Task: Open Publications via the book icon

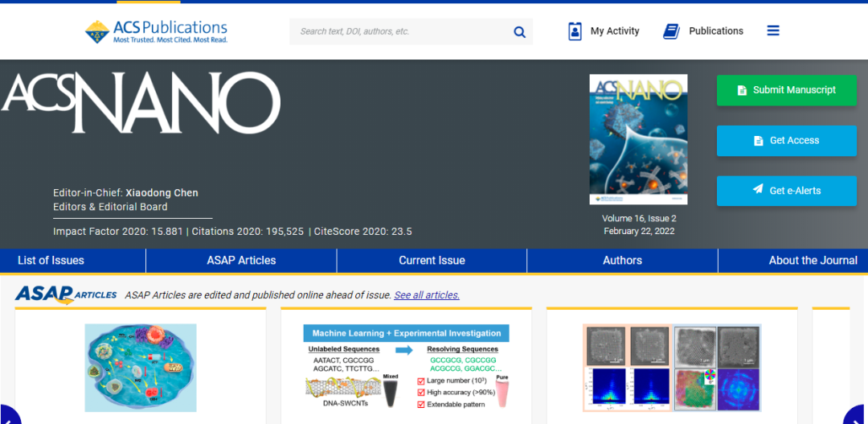Action: (x=671, y=31)
